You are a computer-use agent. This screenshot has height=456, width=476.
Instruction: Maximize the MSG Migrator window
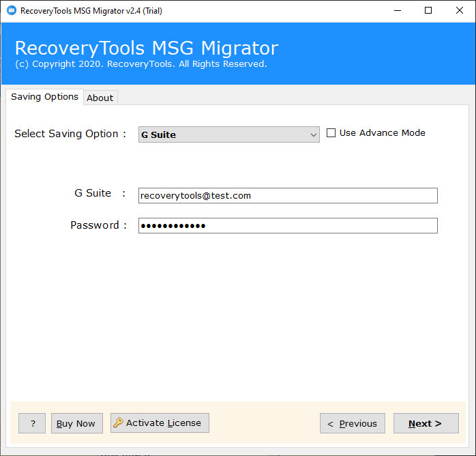(428, 11)
